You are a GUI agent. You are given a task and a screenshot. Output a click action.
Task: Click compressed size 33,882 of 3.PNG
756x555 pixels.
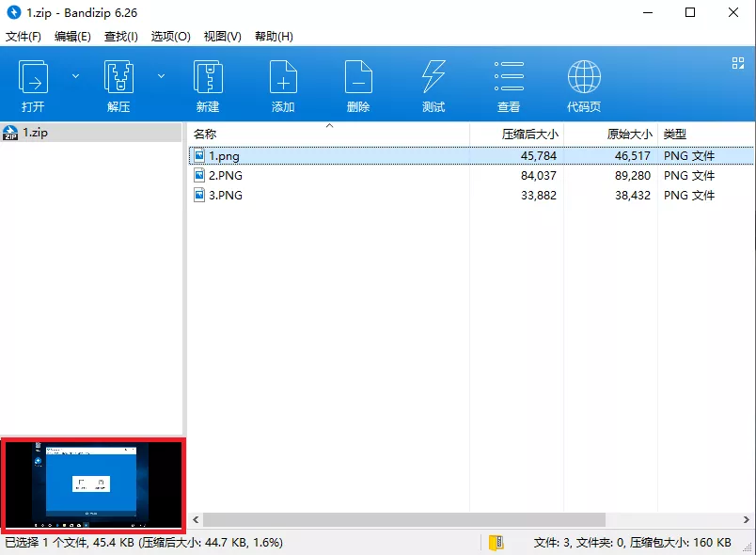(x=539, y=196)
